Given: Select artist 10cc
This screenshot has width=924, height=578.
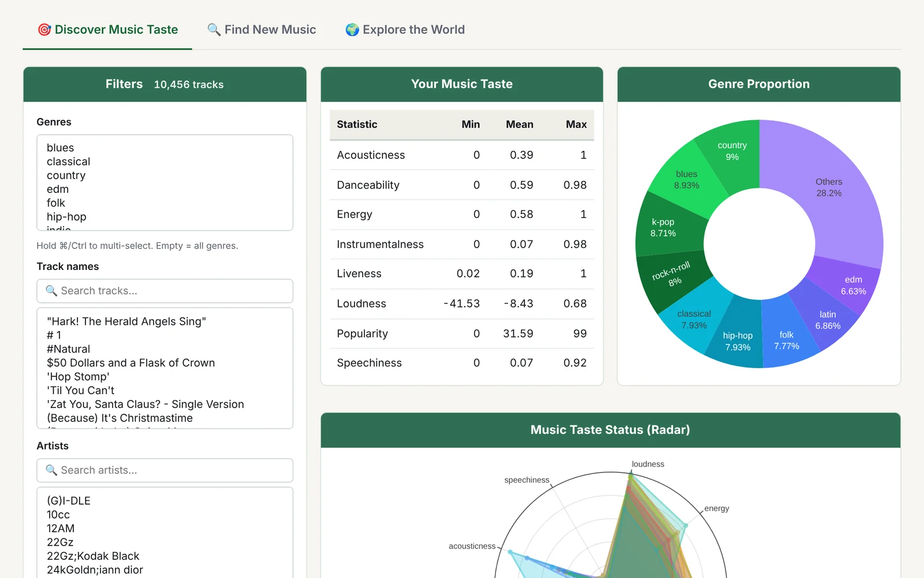Looking at the screenshot, I should point(165,515).
